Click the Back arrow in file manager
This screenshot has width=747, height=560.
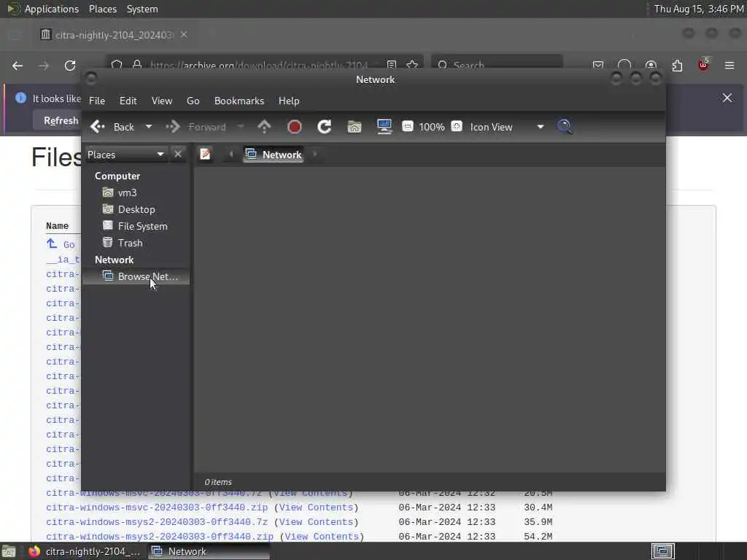[98, 127]
